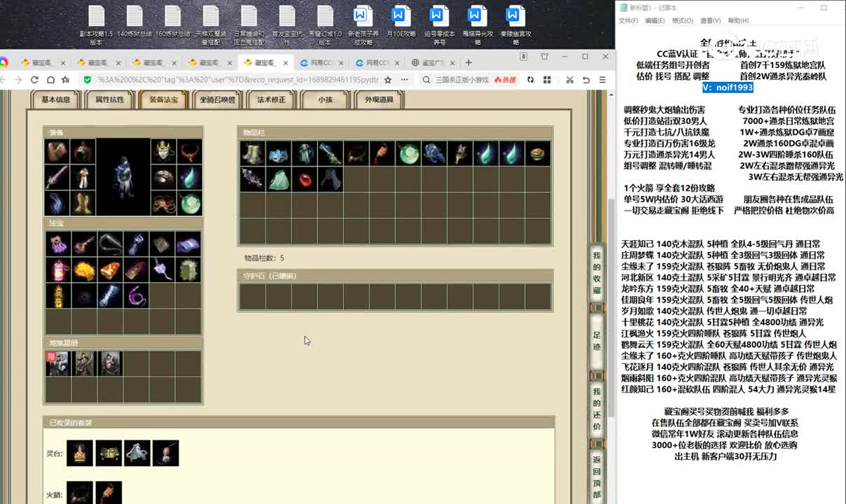
Task: Select the 外观道具 tab
Action: click(x=379, y=100)
